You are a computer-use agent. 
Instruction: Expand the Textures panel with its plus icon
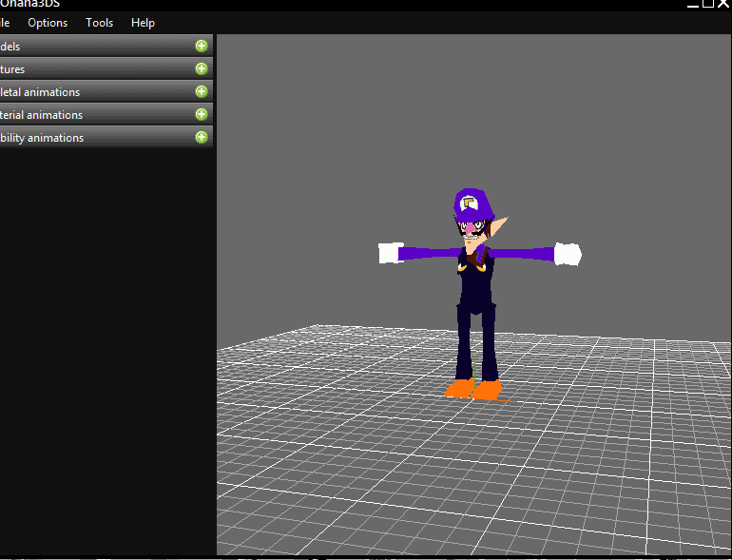tap(202, 68)
